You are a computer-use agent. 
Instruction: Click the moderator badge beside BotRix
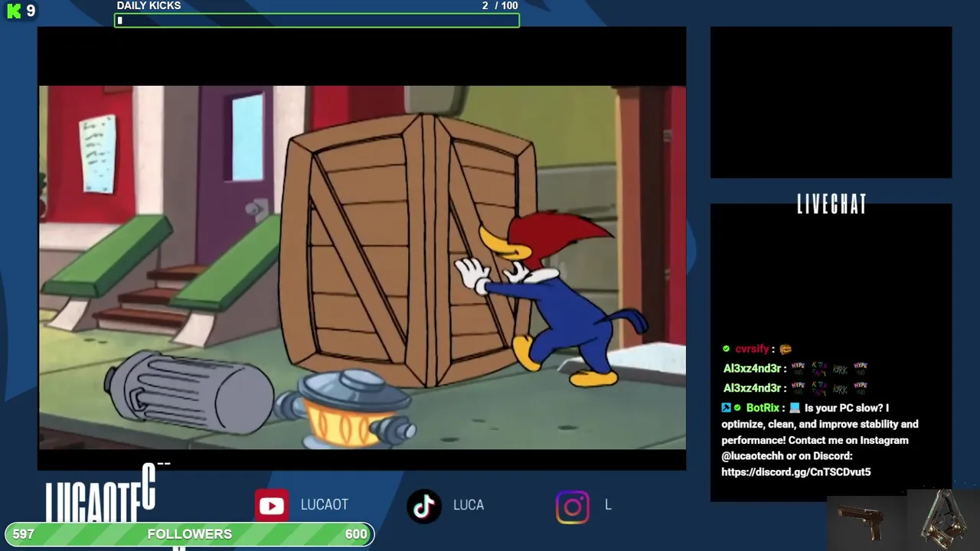[726, 408]
